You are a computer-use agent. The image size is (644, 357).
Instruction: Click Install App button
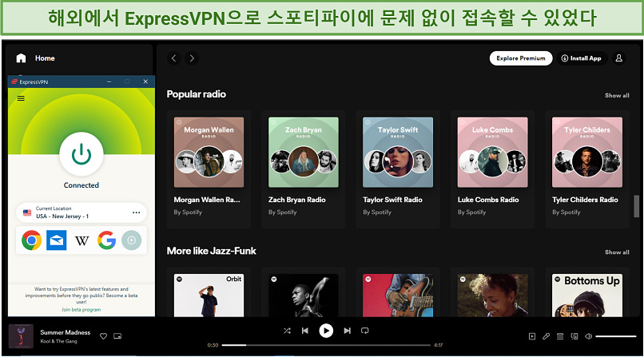click(581, 58)
